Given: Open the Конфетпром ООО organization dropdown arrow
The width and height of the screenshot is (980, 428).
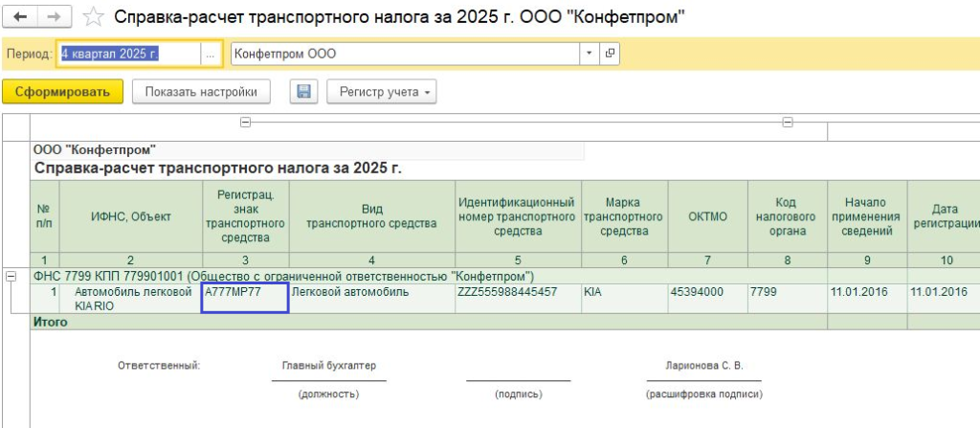Looking at the screenshot, I should coord(590,54).
